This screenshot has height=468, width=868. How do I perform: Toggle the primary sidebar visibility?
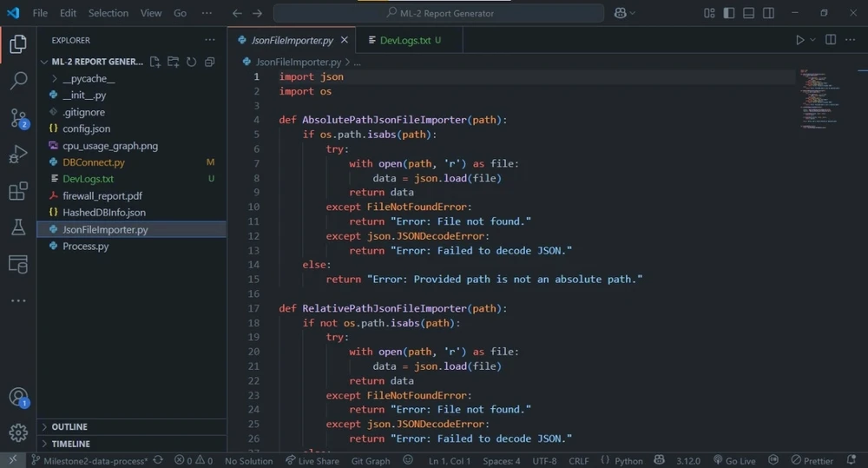[728, 13]
